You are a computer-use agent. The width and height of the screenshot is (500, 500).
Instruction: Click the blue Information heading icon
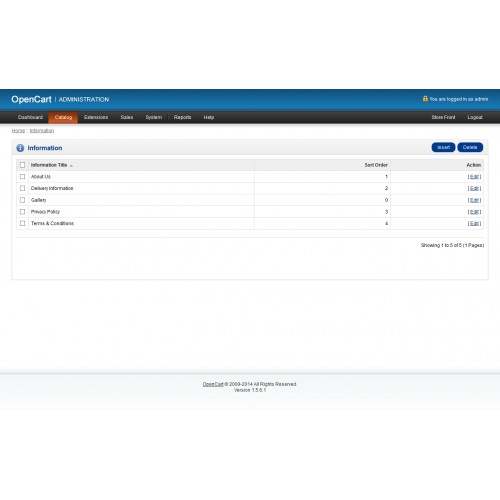tap(20, 148)
